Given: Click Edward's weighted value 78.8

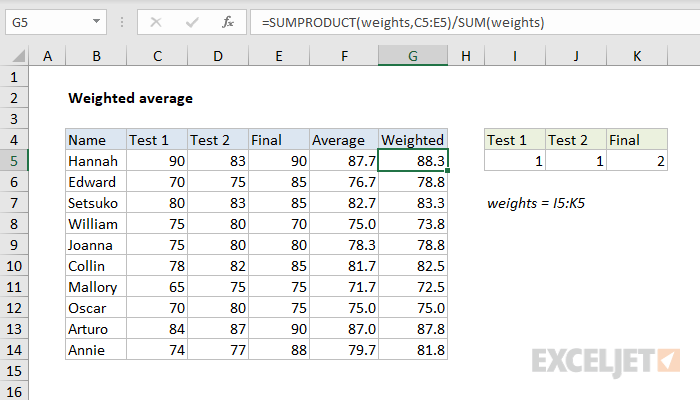Looking at the screenshot, I should point(413,182).
